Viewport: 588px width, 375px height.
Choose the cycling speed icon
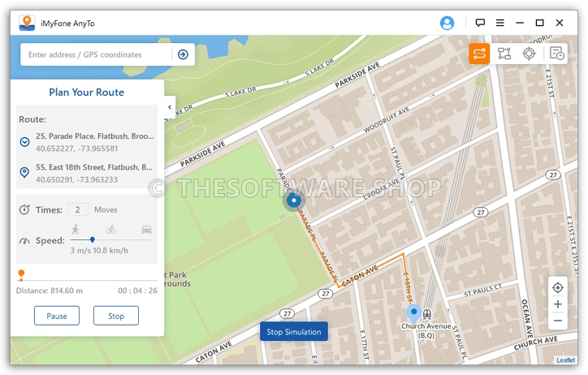point(111,229)
